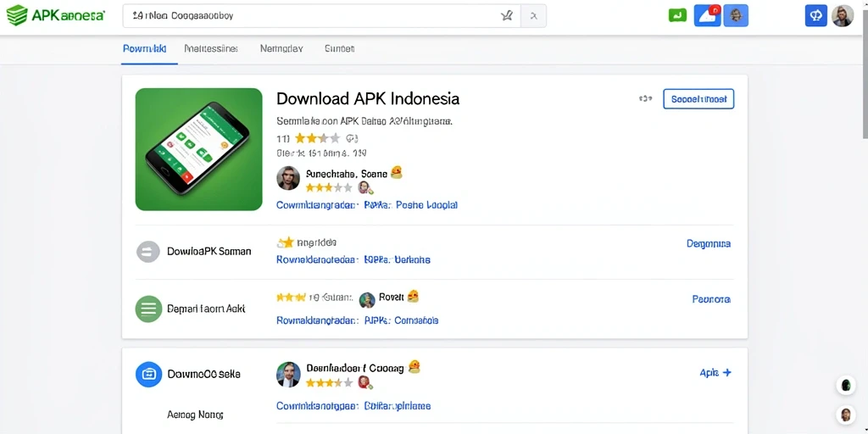Click emoji next to Roveit
868x434 pixels.
pyautogui.click(x=413, y=297)
